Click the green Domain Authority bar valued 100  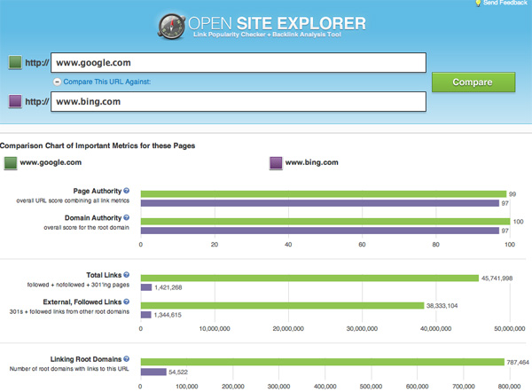tap(325, 222)
